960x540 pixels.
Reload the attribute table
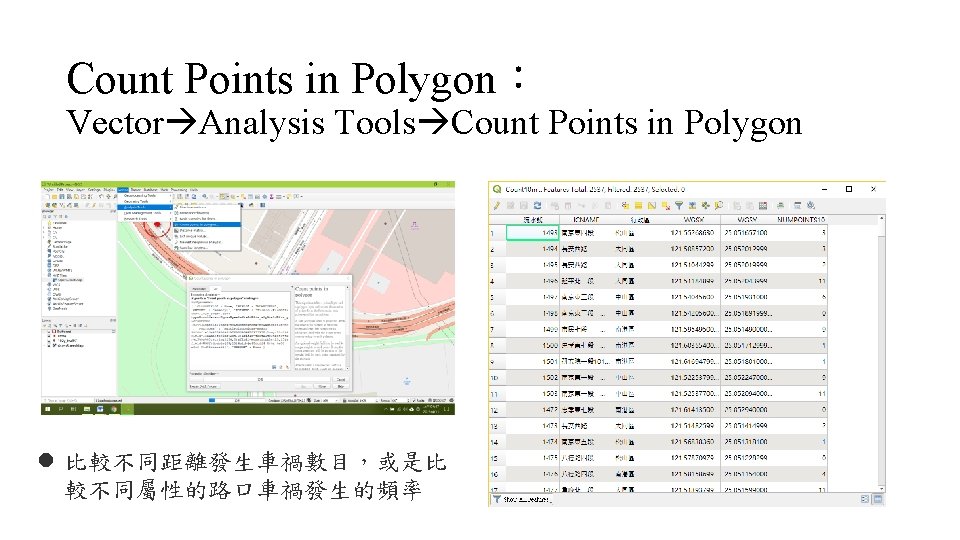point(537,206)
